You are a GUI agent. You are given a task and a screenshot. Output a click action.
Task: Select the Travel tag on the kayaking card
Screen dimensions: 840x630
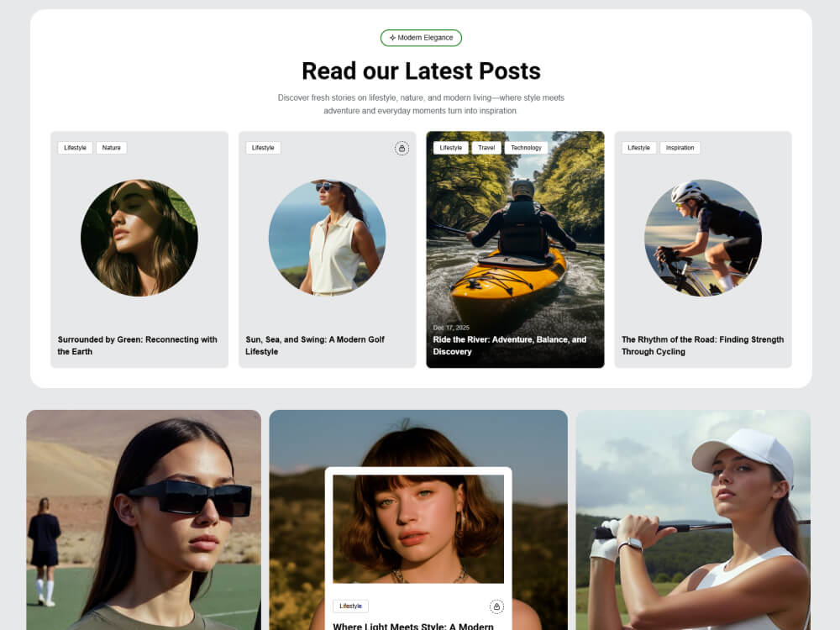pyautogui.click(x=486, y=147)
